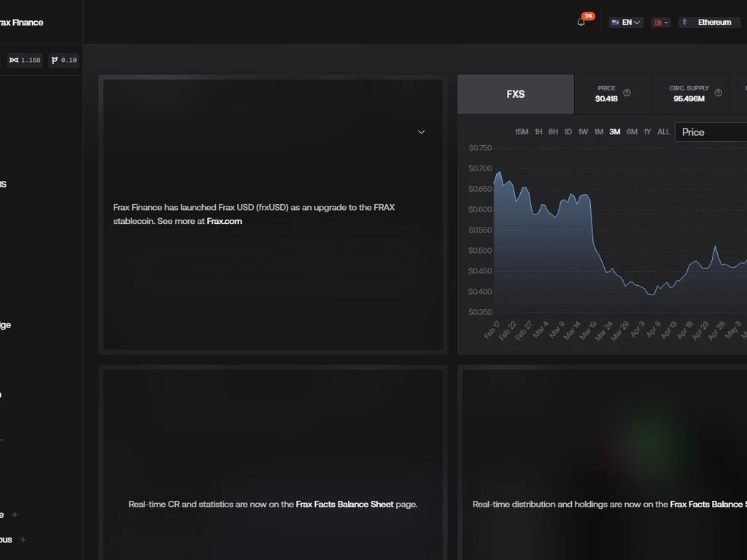Image resolution: width=747 pixels, height=560 pixels.
Task: Follow the Frax.com link
Action: 225,221
